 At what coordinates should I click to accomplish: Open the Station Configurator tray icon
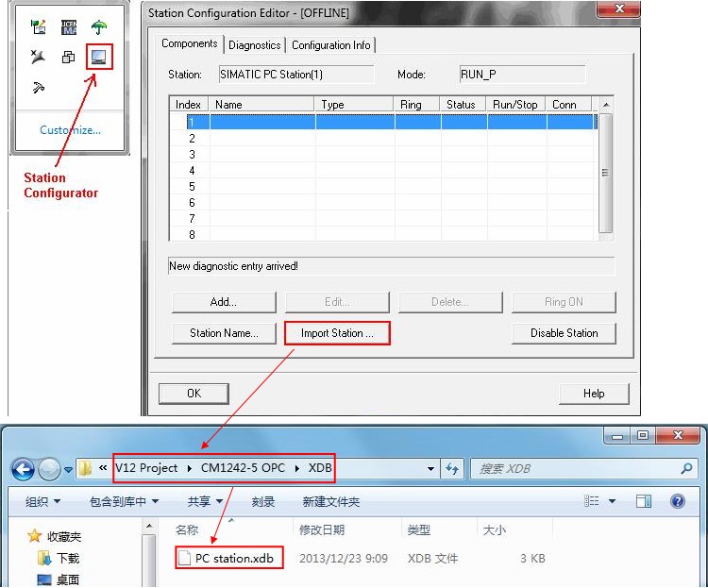tap(98, 57)
